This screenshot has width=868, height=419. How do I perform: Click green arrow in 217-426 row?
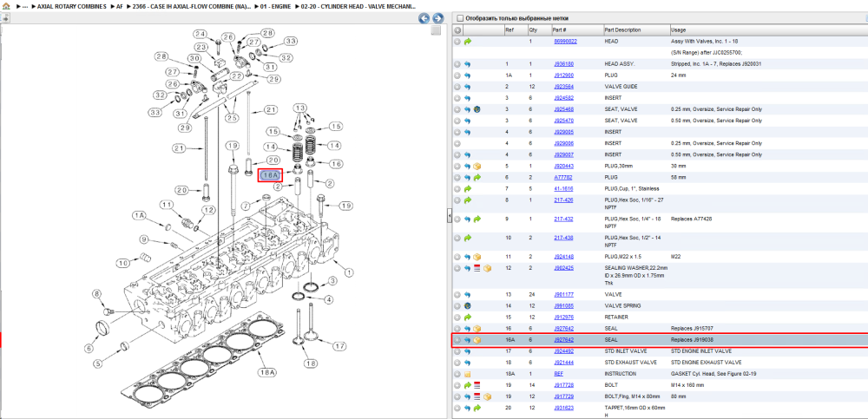click(x=468, y=200)
